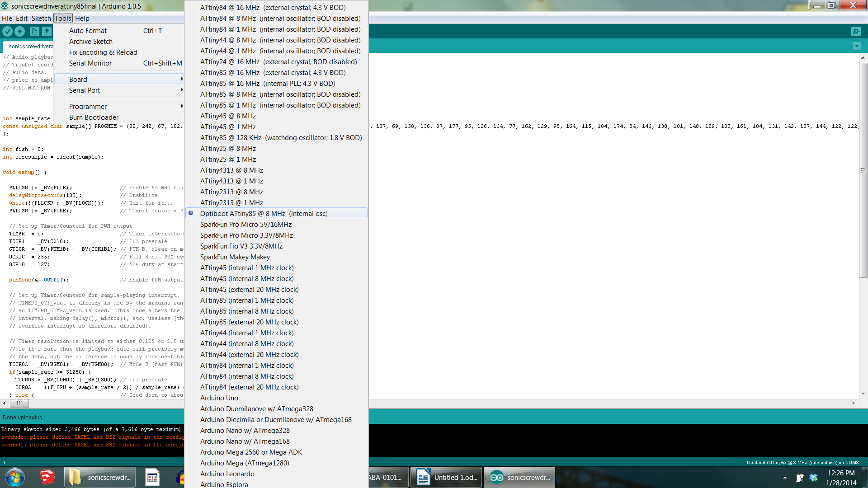Click the New sketch toolbar icon

[34, 31]
